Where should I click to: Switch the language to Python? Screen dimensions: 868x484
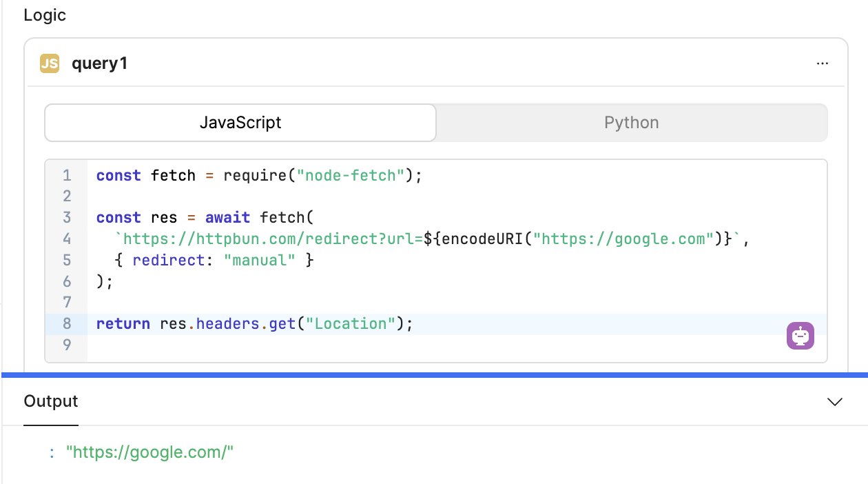pos(632,123)
